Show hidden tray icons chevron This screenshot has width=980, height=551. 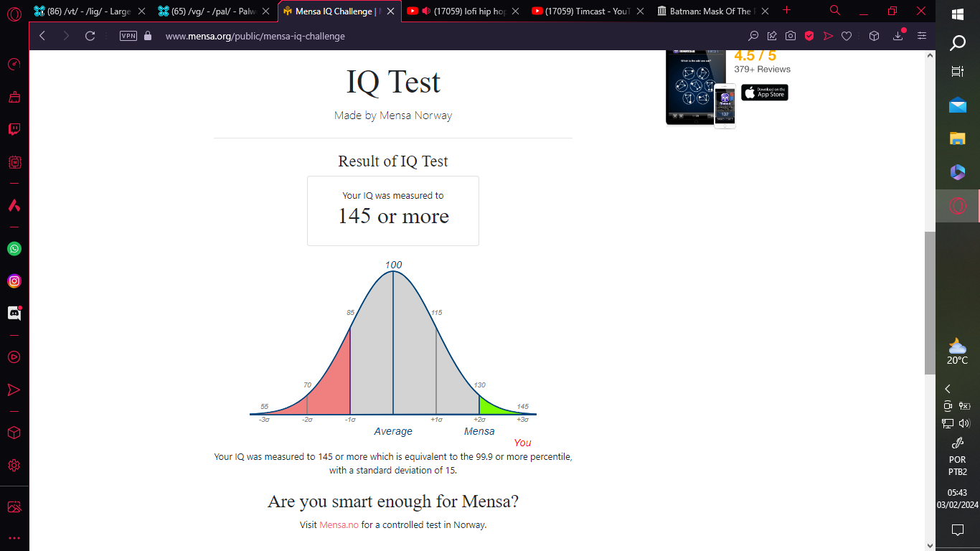(x=948, y=389)
